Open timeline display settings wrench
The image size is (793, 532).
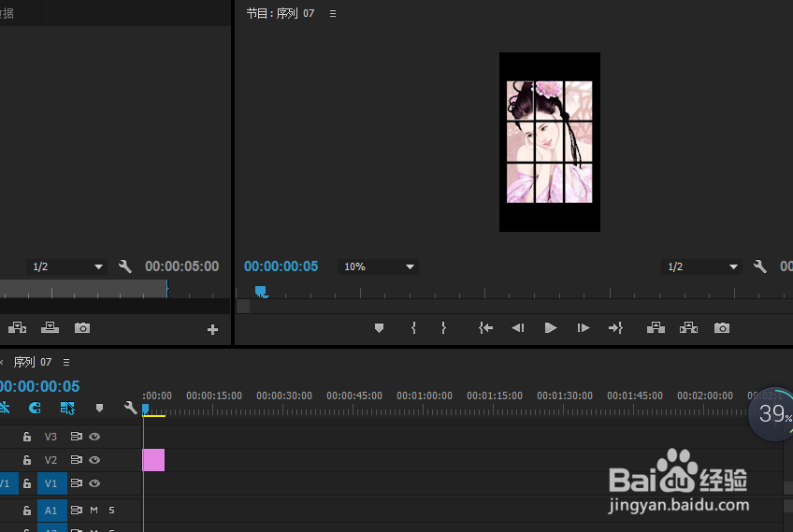[x=131, y=408]
